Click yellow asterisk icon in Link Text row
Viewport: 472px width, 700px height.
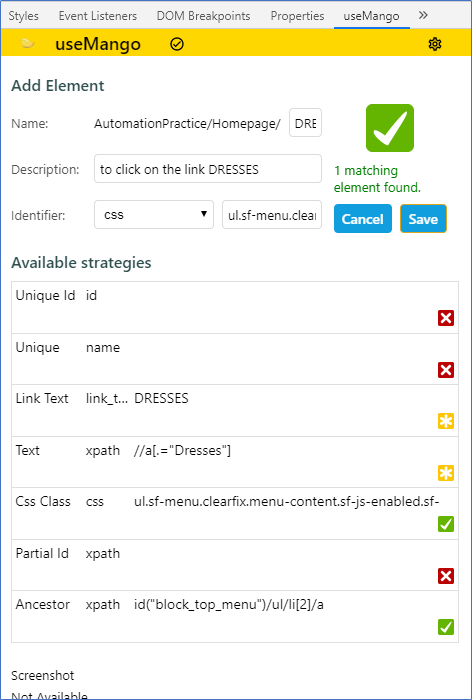tap(446, 421)
